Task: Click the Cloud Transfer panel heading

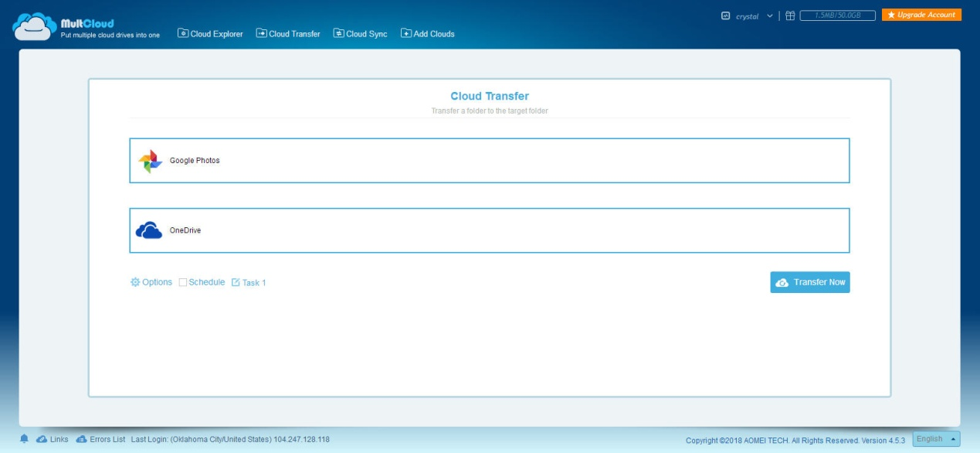Action: coord(490,97)
